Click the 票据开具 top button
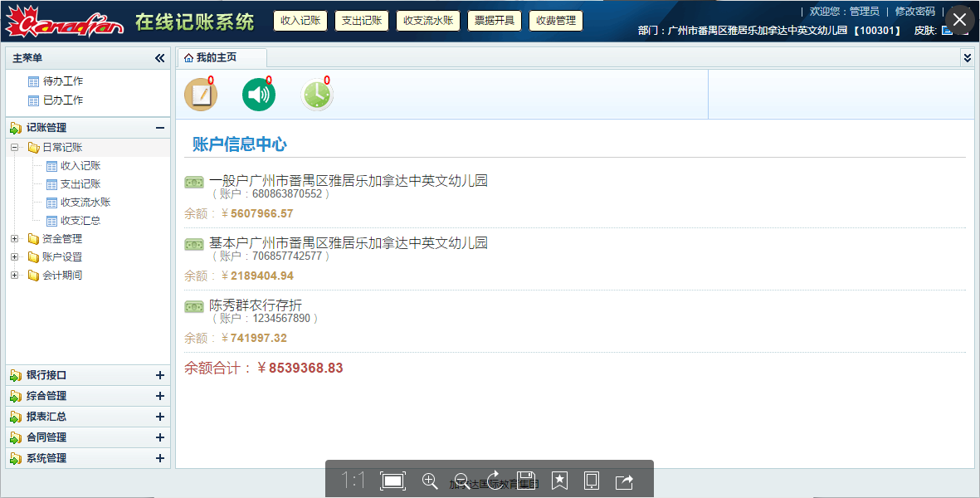The width and height of the screenshot is (980, 498). 495,21
